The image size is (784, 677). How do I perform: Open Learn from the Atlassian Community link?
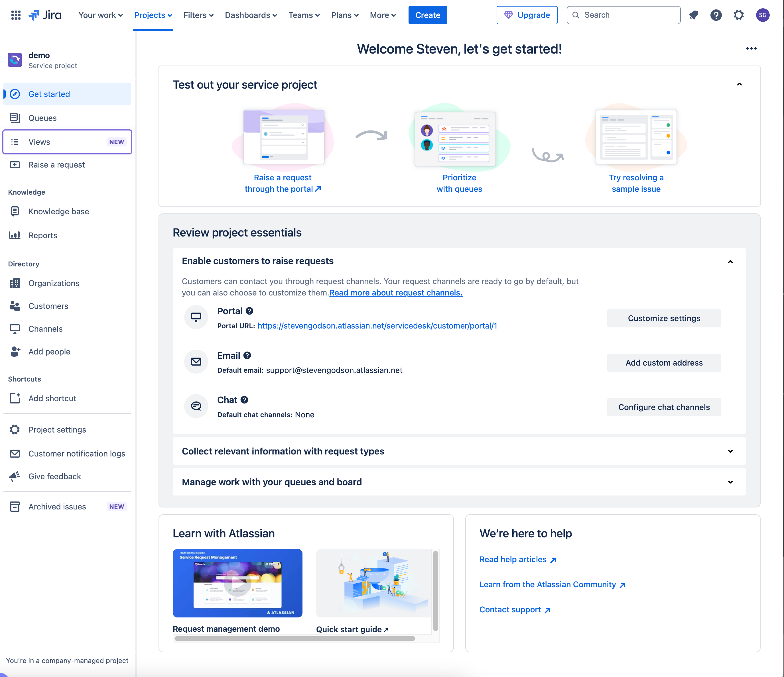(552, 584)
